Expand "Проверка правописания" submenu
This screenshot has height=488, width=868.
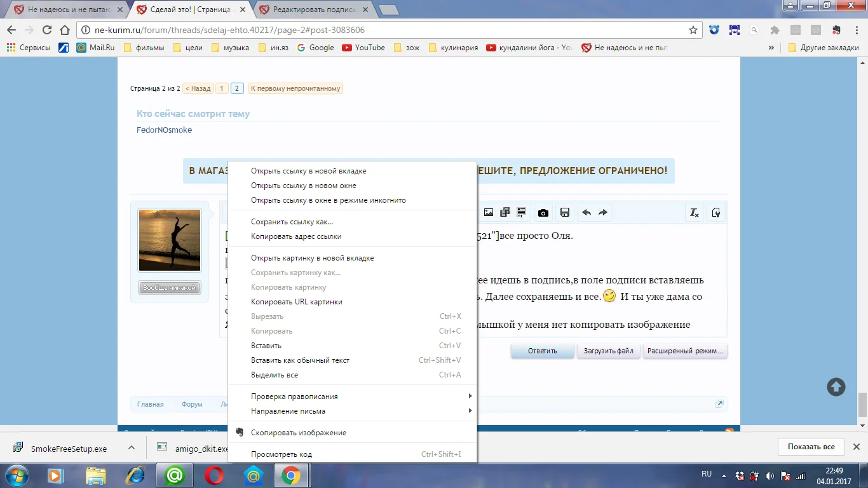click(470, 396)
